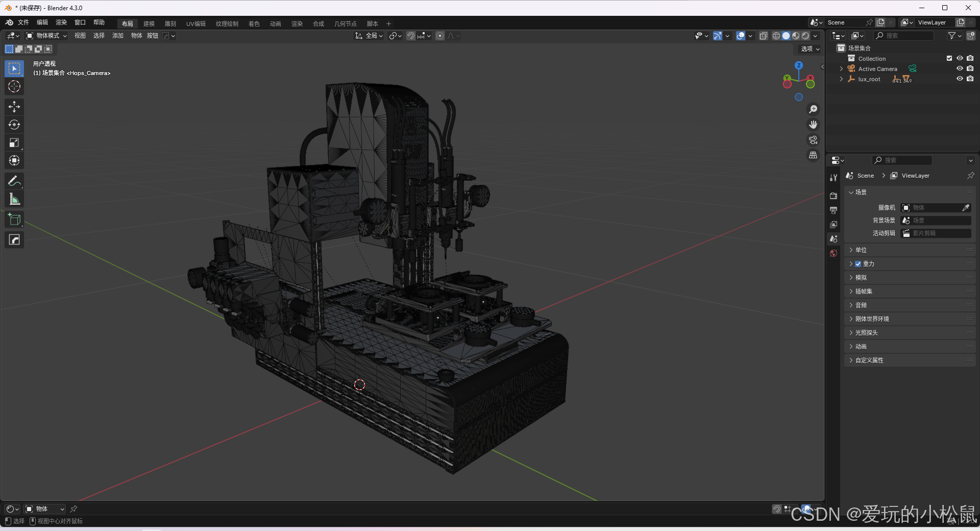The width and height of the screenshot is (980, 531).
Task: Open the 文件 menu
Action: pos(23,22)
